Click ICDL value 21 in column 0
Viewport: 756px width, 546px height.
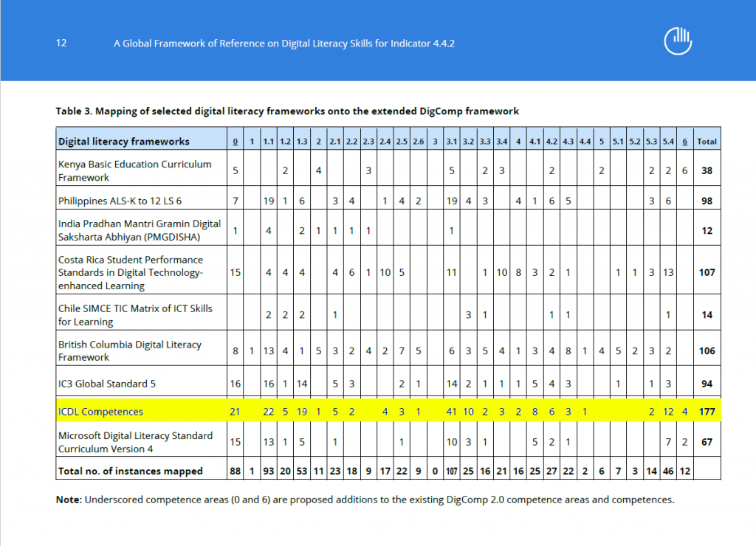pyautogui.click(x=235, y=412)
